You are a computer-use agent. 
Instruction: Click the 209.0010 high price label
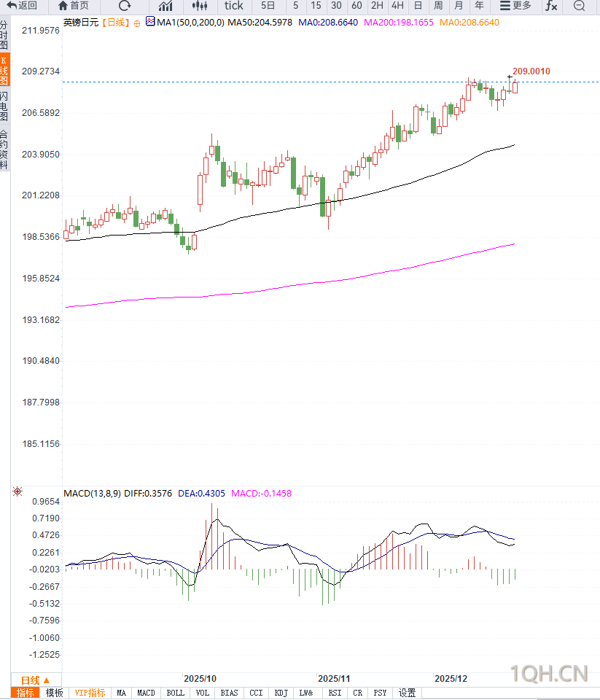(531, 71)
